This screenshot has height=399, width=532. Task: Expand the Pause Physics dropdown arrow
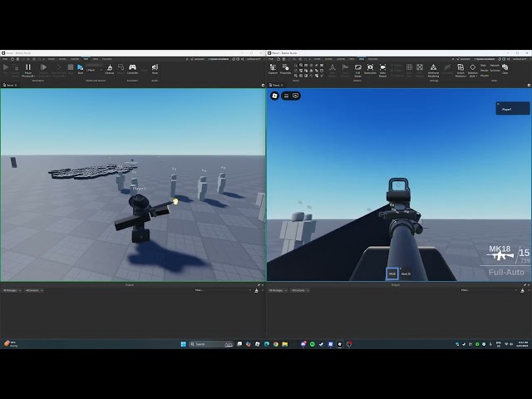pos(34,76)
